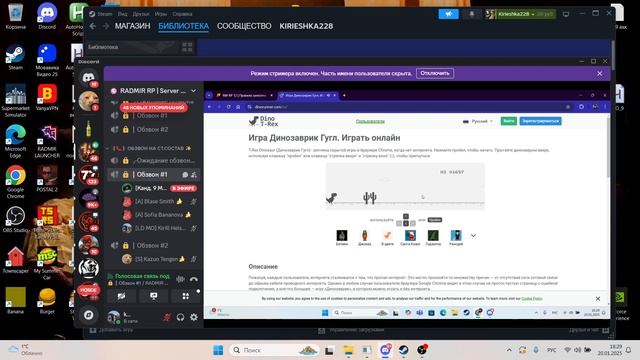
Task: Toggle Discord deafen headphones icon
Action: pyautogui.click(x=180, y=317)
